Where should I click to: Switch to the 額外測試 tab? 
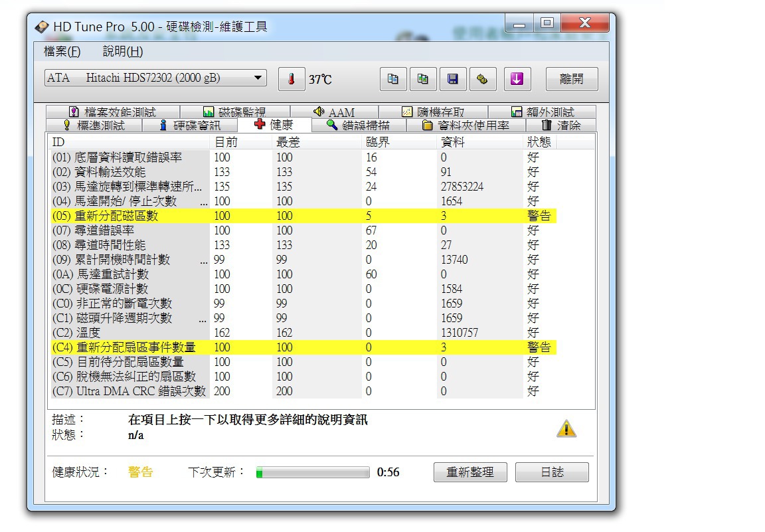coord(543,112)
